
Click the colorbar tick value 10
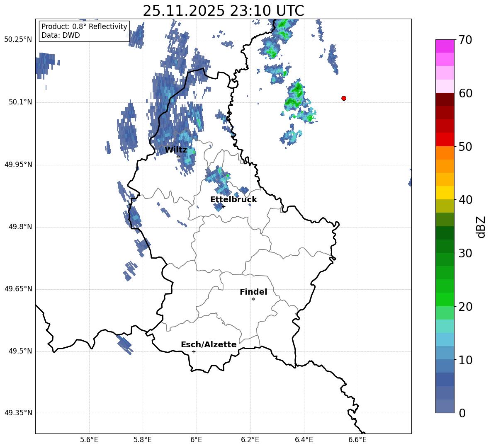(x=465, y=360)
